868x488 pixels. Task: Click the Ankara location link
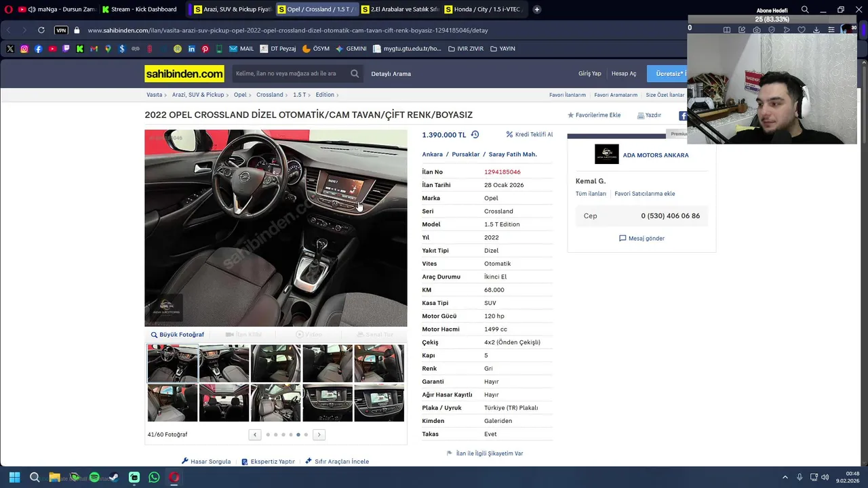point(432,155)
